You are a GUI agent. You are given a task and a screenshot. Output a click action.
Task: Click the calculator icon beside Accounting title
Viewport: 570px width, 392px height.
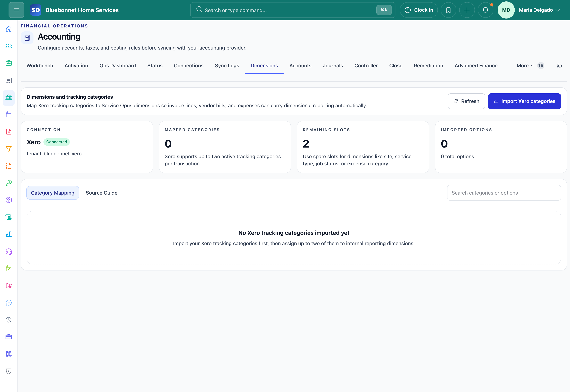pyautogui.click(x=27, y=38)
